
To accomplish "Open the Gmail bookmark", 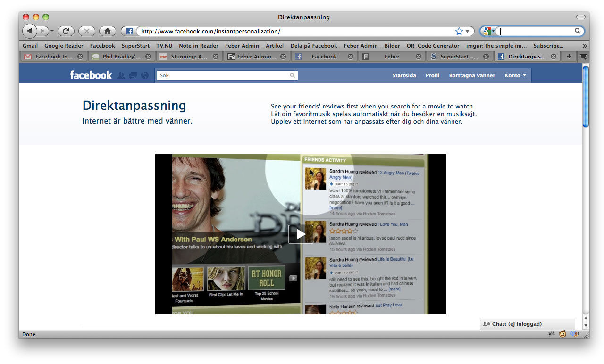I will click(x=30, y=46).
